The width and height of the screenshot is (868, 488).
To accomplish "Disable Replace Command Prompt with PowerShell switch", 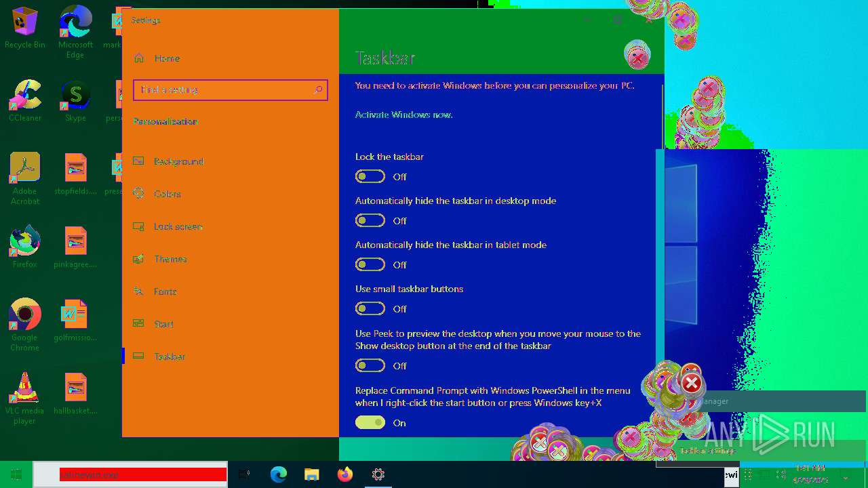I will 370,423.
